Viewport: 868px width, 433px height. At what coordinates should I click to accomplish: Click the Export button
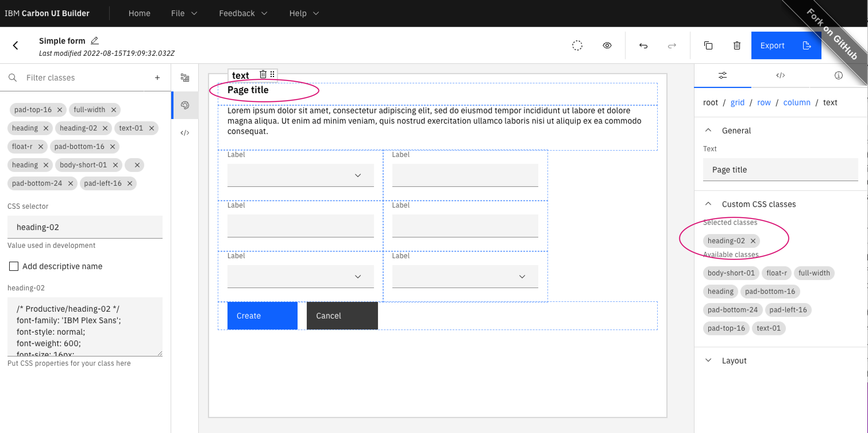tap(786, 45)
